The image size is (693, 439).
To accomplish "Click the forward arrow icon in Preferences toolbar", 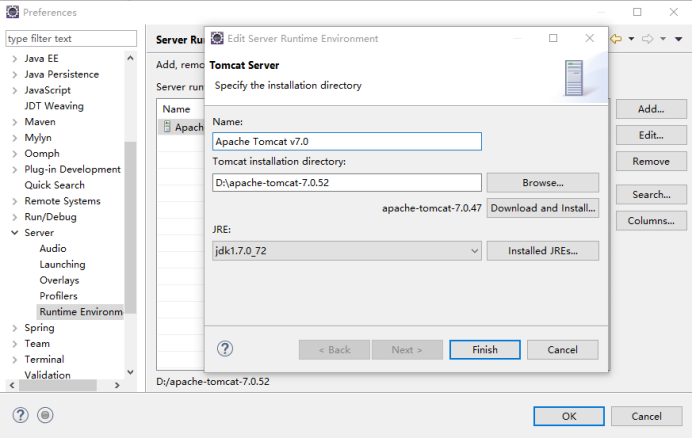I will (x=647, y=39).
